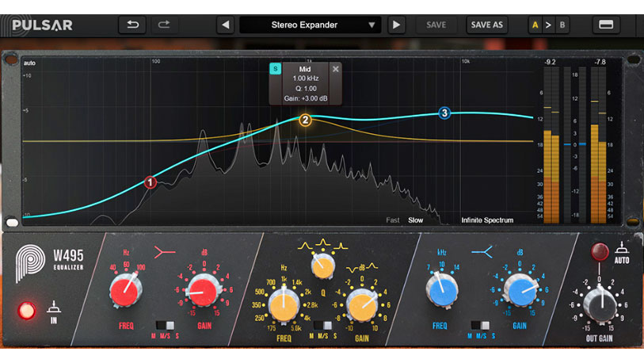Viewport: 644px width, 363px height.
Task: Select the medium bell Q shape icon
Action: [323, 243]
